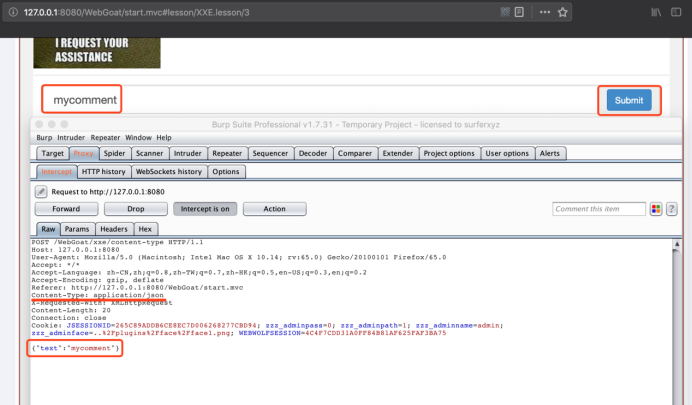
Task: Open the Repeater tool tab
Action: tap(227, 153)
